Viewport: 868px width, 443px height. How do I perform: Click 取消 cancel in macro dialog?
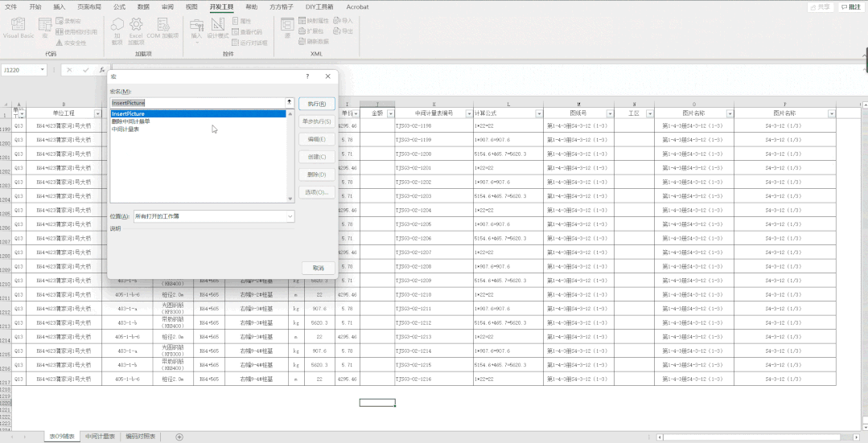click(x=319, y=268)
